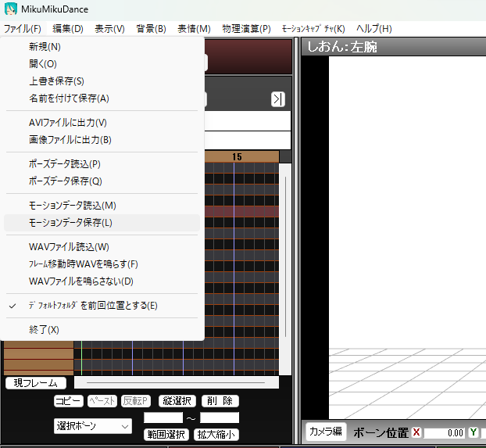
Task: Click the カメラ編 button
Action: (x=326, y=432)
